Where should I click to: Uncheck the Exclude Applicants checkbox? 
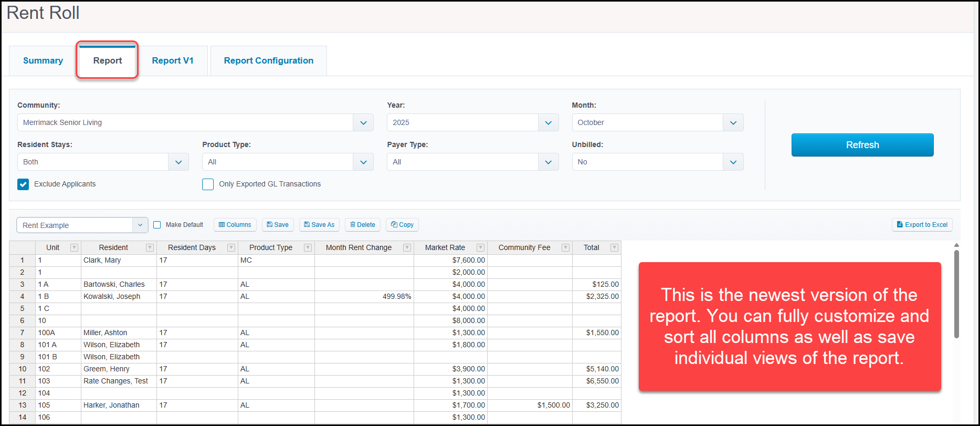coord(23,184)
